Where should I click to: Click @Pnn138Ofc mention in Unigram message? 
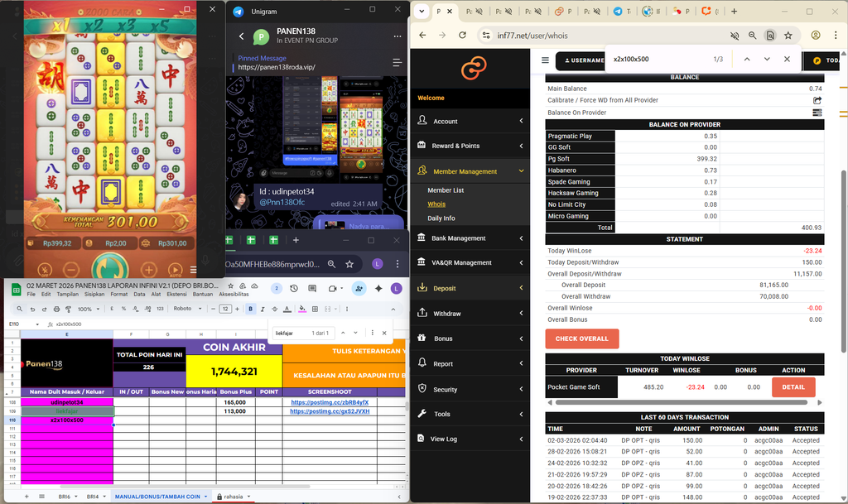tap(282, 203)
